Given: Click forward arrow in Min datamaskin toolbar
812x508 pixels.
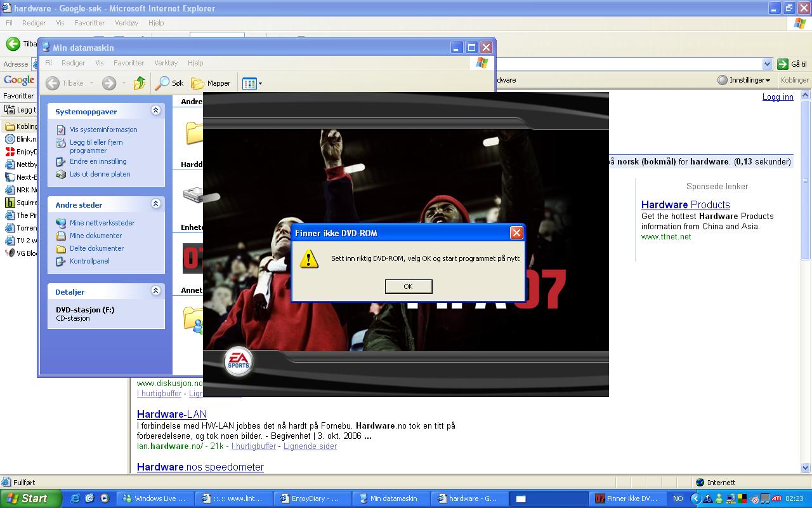Looking at the screenshot, I should coord(109,83).
